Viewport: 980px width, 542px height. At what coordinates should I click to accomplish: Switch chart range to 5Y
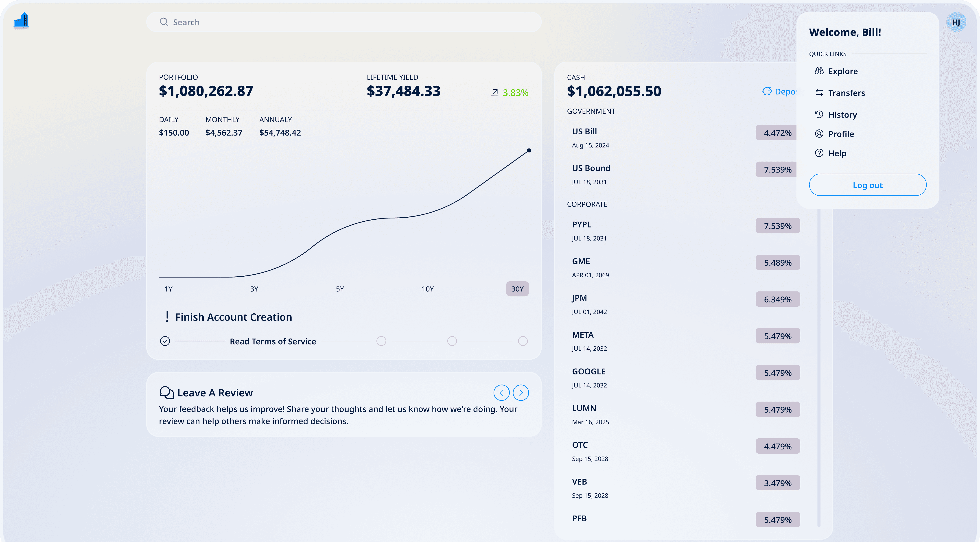click(x=339, y=289)
